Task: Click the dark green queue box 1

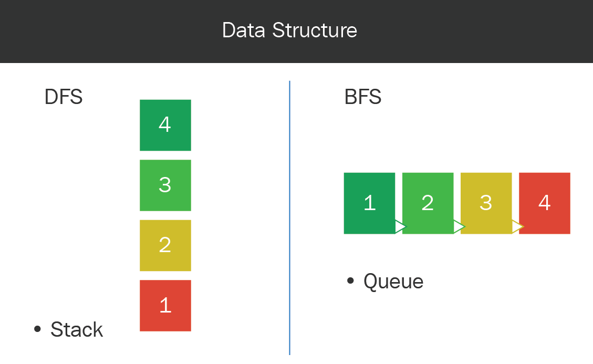Action: pyautogui.click(x=369, y=203)
